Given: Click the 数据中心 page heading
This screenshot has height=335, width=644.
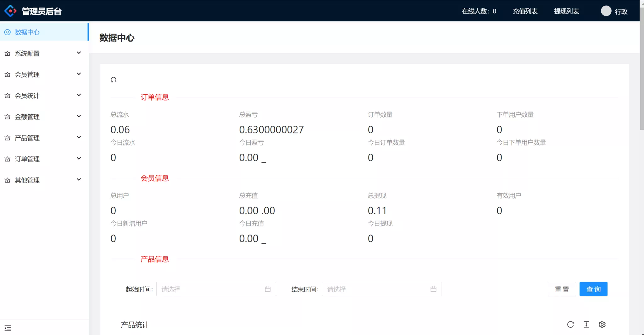Looking at the screenshot, I should click(117, 38).
